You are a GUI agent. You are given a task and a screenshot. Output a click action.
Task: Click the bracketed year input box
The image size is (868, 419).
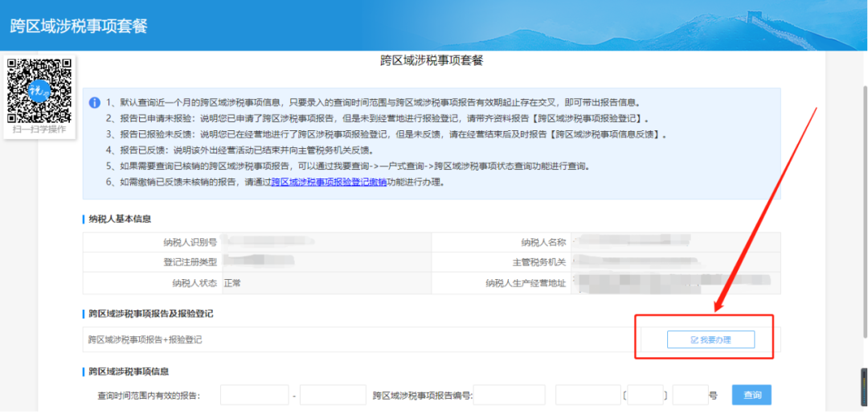click(x=645, y=395)
